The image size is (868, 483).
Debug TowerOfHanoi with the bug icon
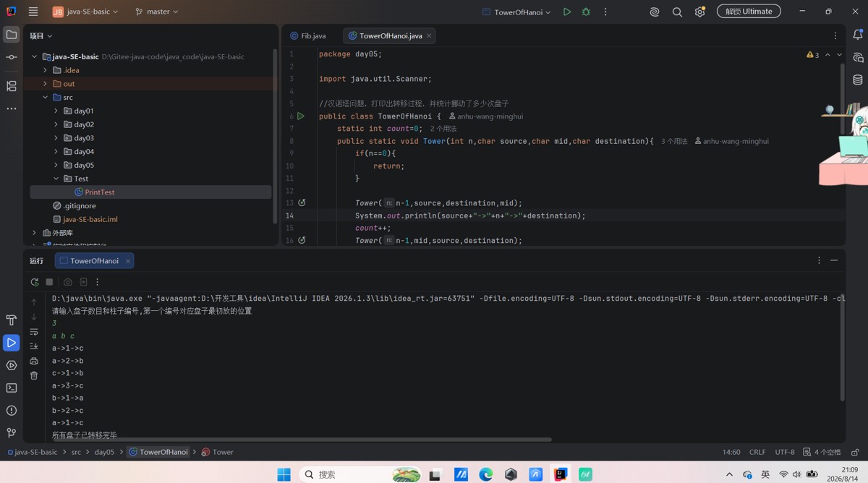(x=586, y=12)
